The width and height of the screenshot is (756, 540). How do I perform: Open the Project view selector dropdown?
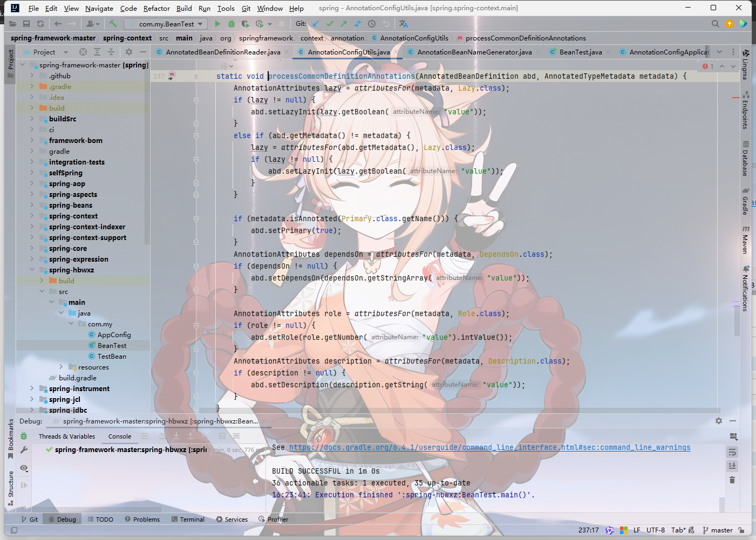[50, 52]
